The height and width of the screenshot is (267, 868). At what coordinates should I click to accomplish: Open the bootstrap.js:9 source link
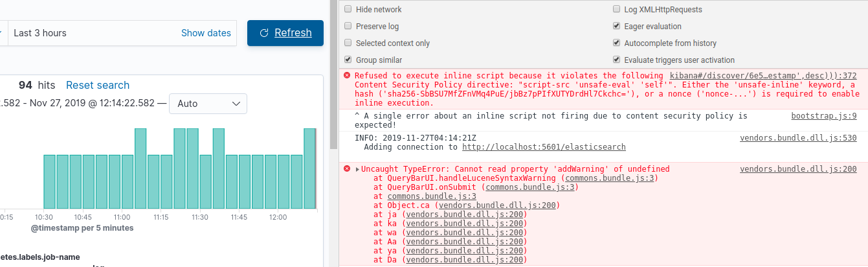click(824, 116)
